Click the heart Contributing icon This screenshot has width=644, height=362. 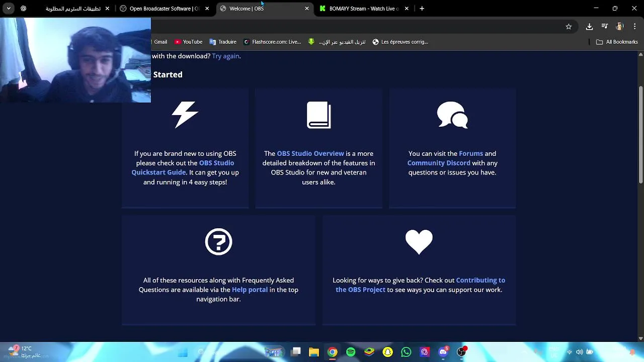pos(419,242)
